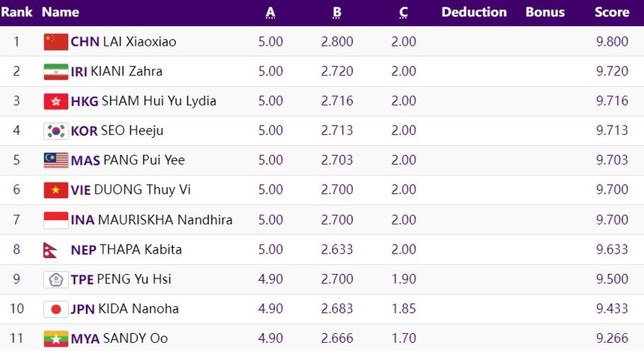Click the Indonesia flag icon
This screenshot has height=351, width=644.
[55, 220]
